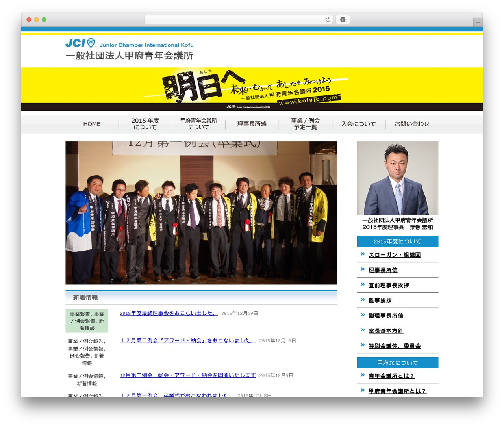Click the group photo of the December meeting

coord(201,213)
